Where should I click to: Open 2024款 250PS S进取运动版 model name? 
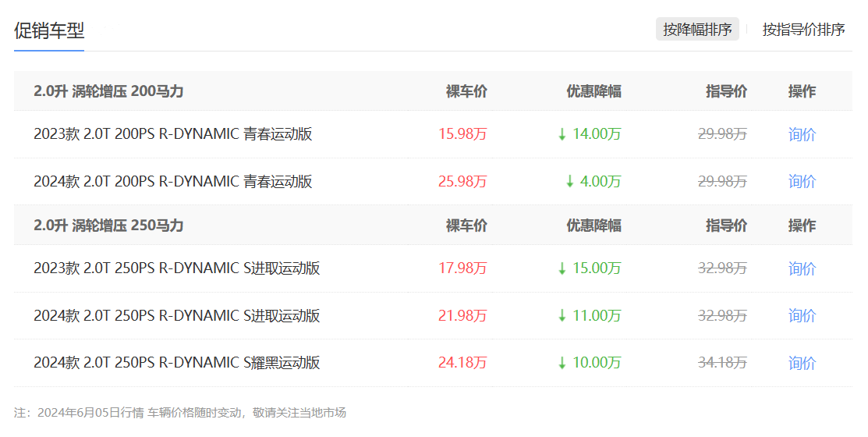click(x=176, y=316)
